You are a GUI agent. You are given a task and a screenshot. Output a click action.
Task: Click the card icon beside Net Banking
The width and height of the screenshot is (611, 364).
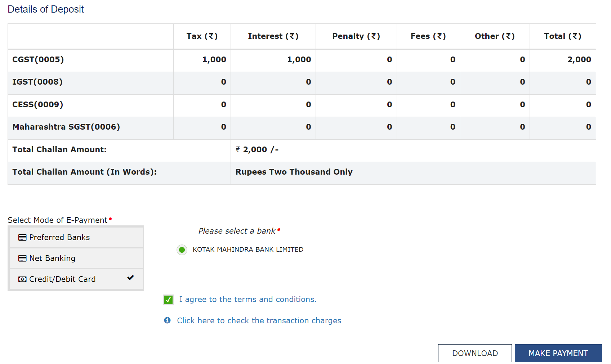[22, 259]
